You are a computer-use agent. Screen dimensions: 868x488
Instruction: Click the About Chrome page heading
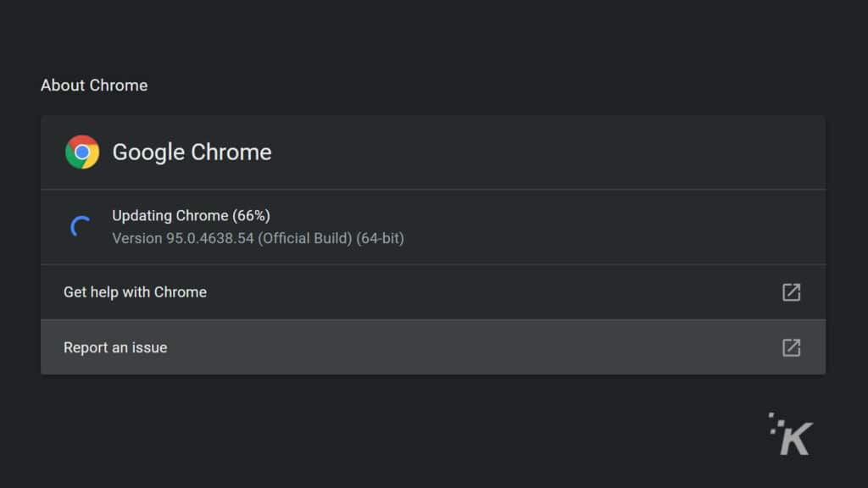(94, 86)
